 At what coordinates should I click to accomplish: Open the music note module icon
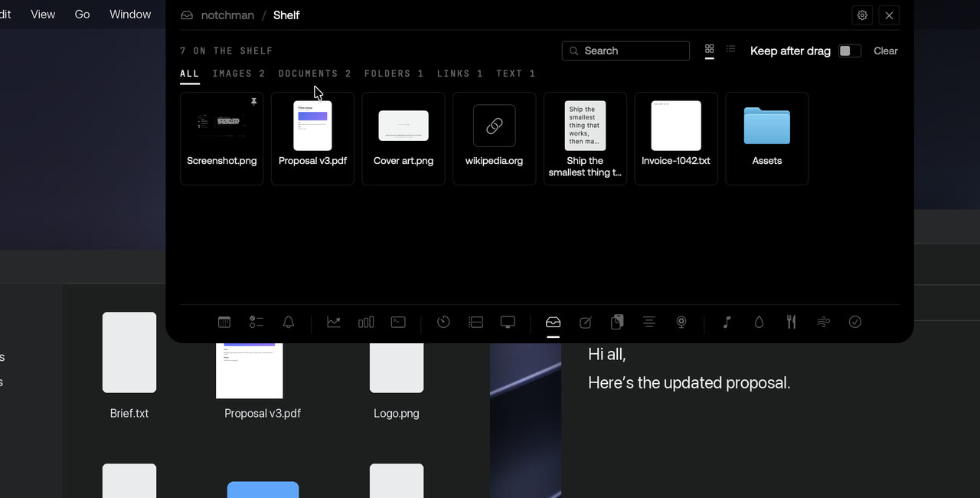click(x=727, y=323)
